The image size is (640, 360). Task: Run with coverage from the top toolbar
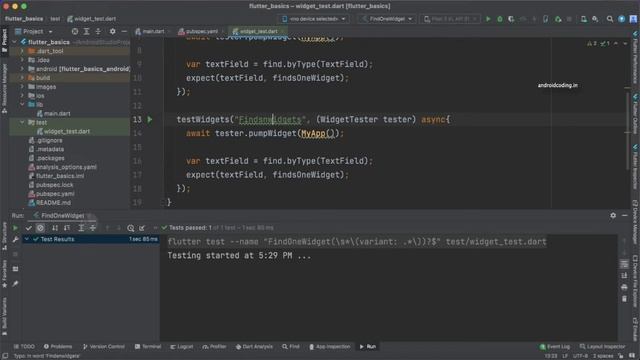coord(511,19)
